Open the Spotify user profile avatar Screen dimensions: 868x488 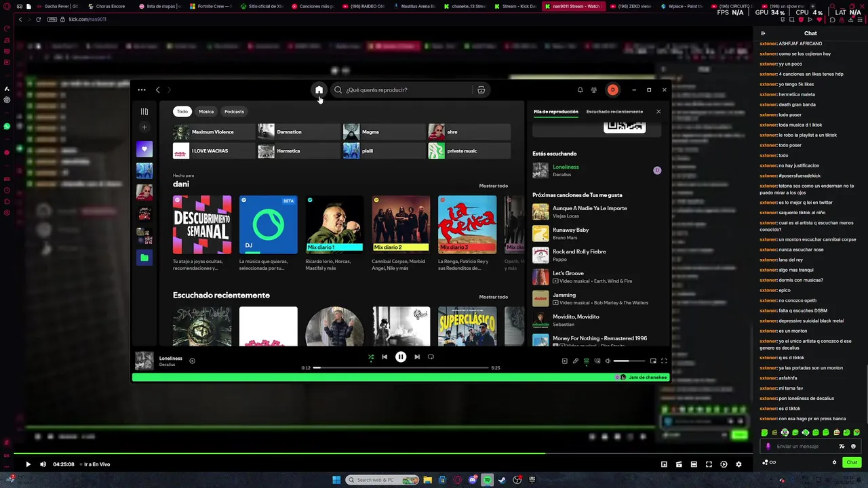click(612, 89)
